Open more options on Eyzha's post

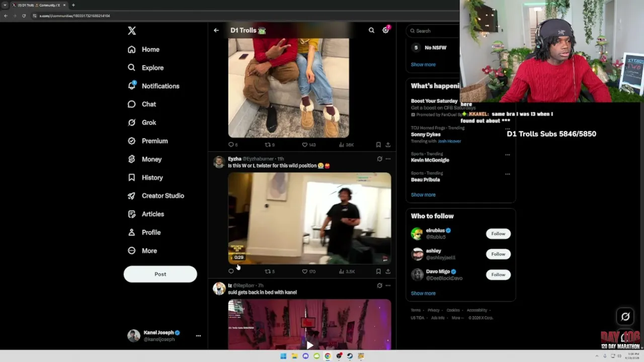[x=388, y=159]
